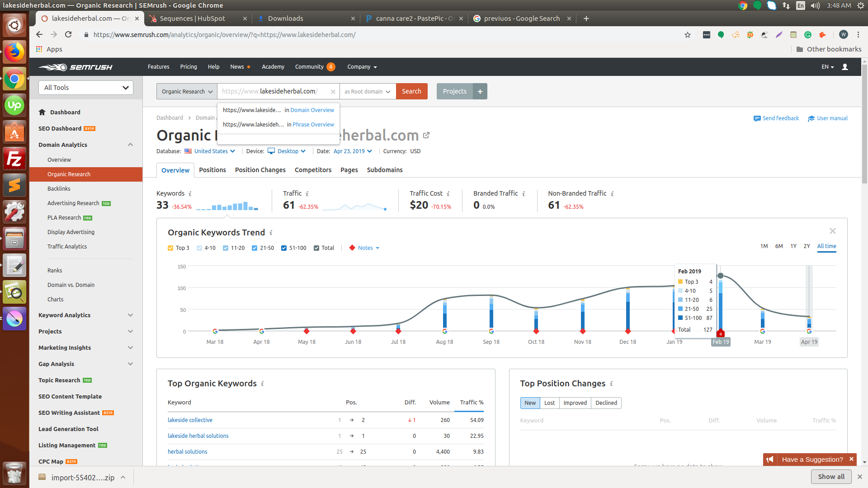
Task: Open Organic Research tool dropdown
Action: 187,91
